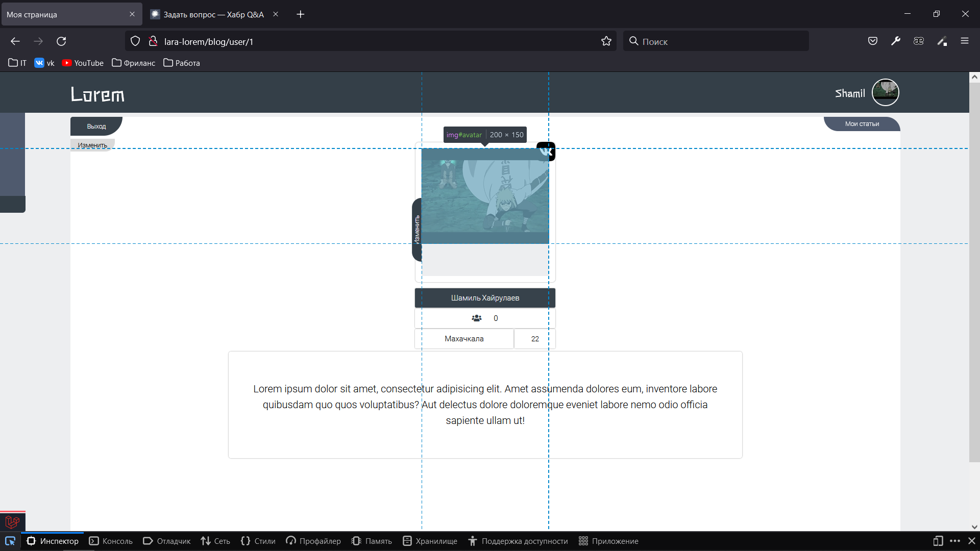This screenshot has width=980, height=551.
Task: Click the age value 22
Action: [x=535, y=339]
